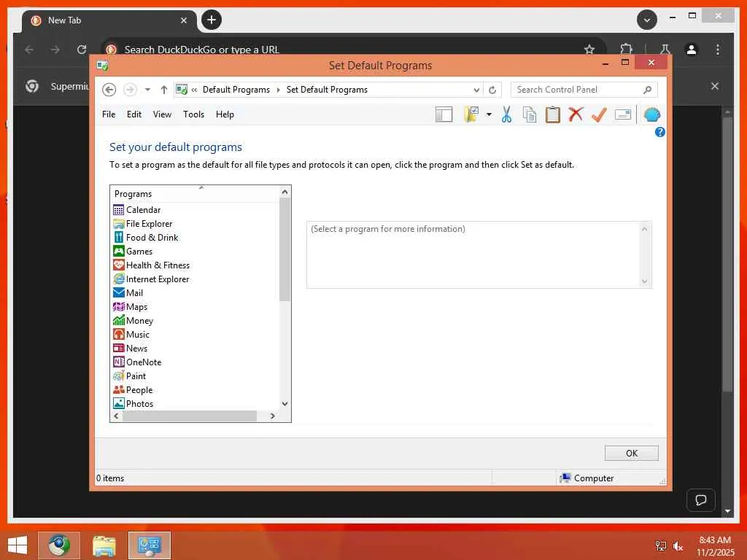Expand arrow after Default Programs breadcrumb
Image resolution: width=747 pixels, height=560 pixels.
[278, 90]
